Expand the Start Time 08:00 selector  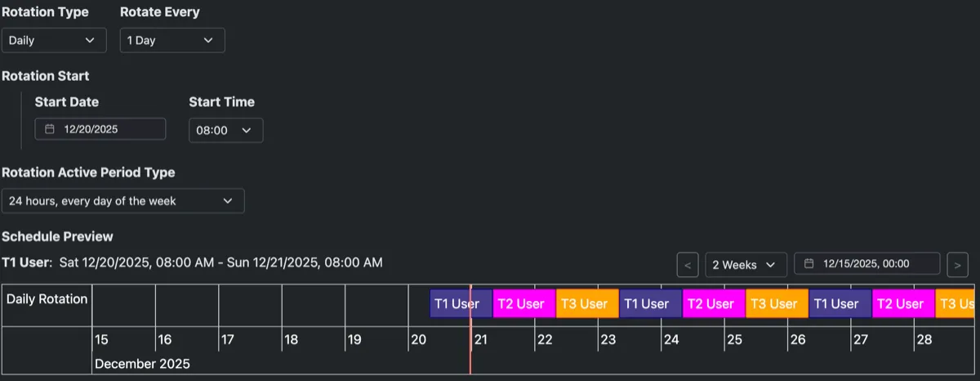click(x=225, y=130)
